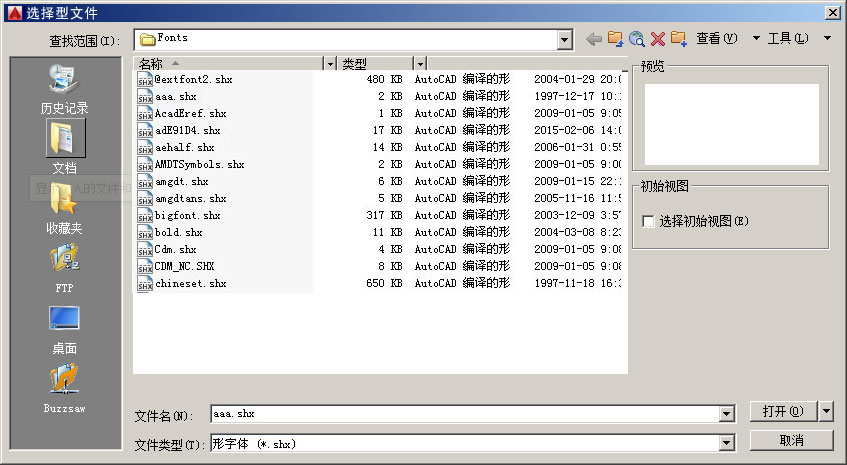Click the Back arrow icon
Viewport: 847px width, 465px height.
tap(594, 39)
